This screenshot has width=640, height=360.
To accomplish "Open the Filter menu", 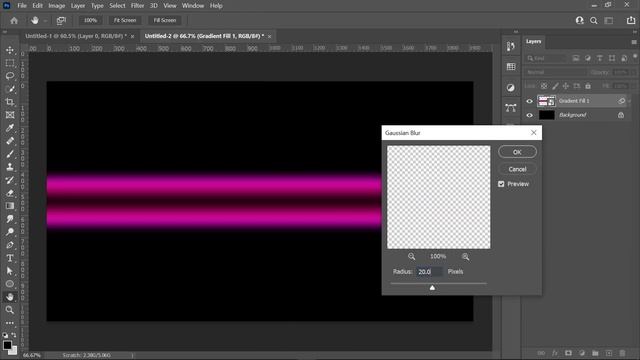I will pos(138,6).
